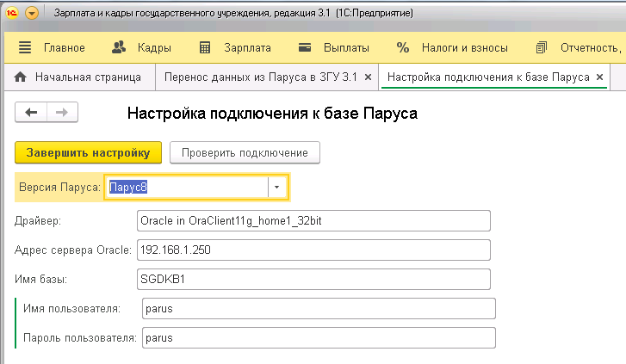The image size is (626, 364).
Task: Click the forward arrow navigation button
Action: pyautogui.click(x=61, y=112)
